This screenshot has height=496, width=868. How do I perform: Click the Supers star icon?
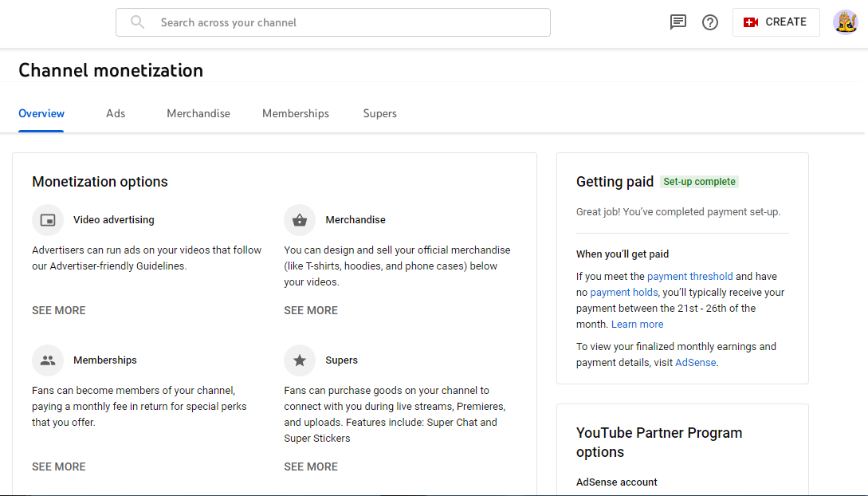point(300,360)
